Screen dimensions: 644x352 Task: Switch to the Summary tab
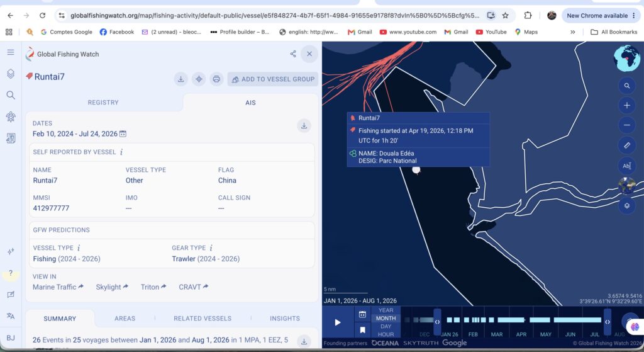point(60,319)
